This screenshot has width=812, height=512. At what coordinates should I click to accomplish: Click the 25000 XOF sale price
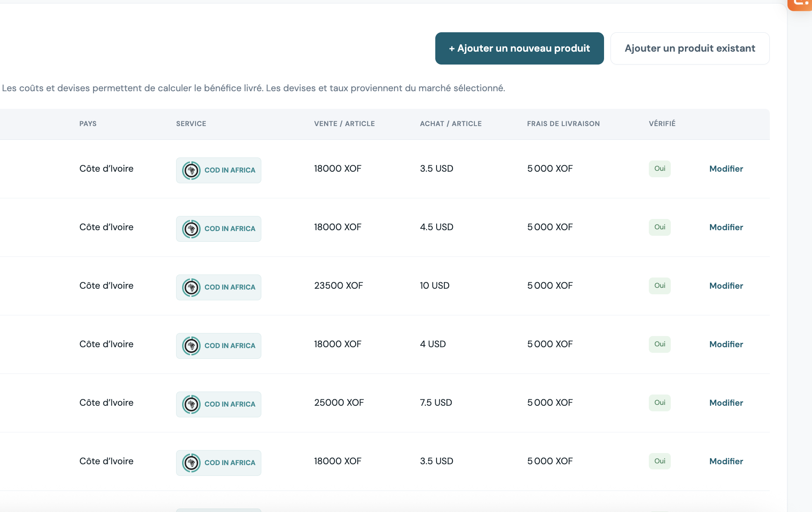tap(339, 403)
